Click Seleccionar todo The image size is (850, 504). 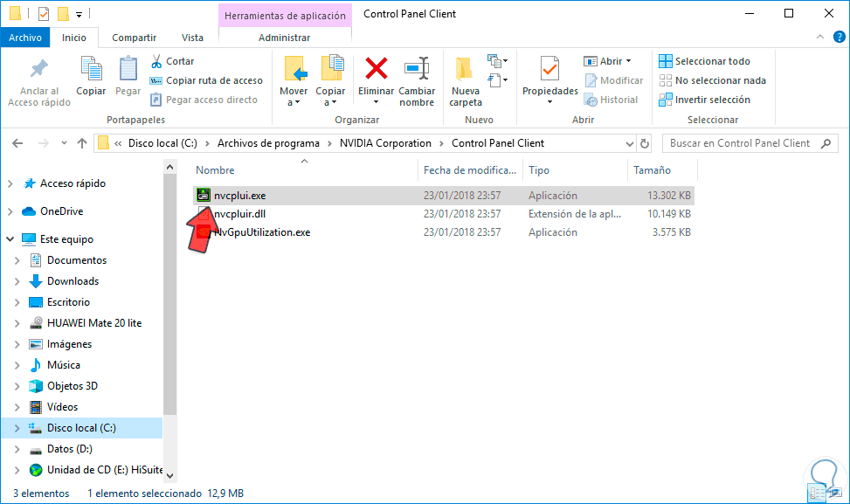[704, 61]
